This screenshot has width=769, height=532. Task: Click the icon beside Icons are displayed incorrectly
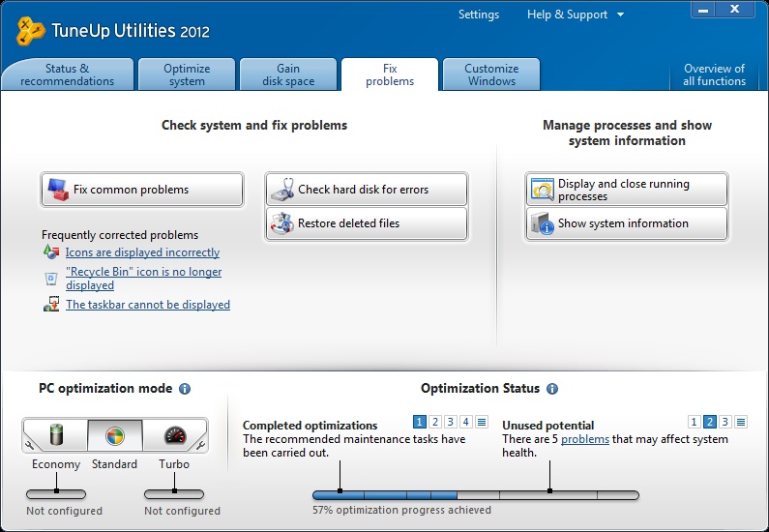click(x=51, y=252)
